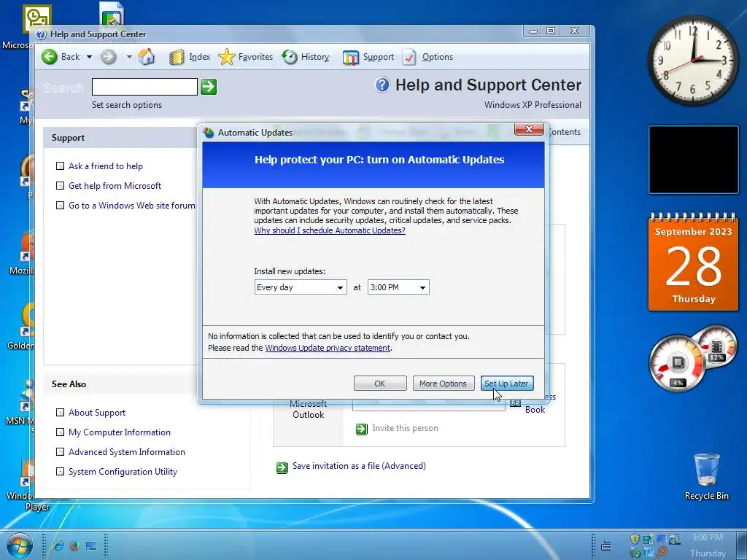The image size is (747, 560).
Task: Go to Help Center Home icon
Action: [147, 56]
